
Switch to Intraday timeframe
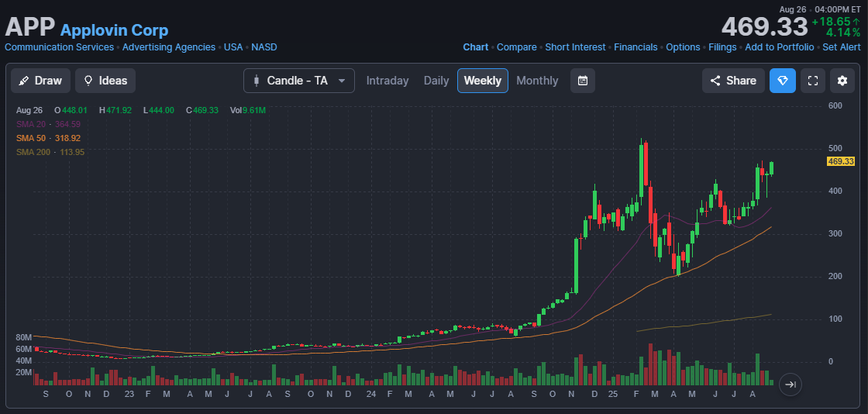pos(387,81)
